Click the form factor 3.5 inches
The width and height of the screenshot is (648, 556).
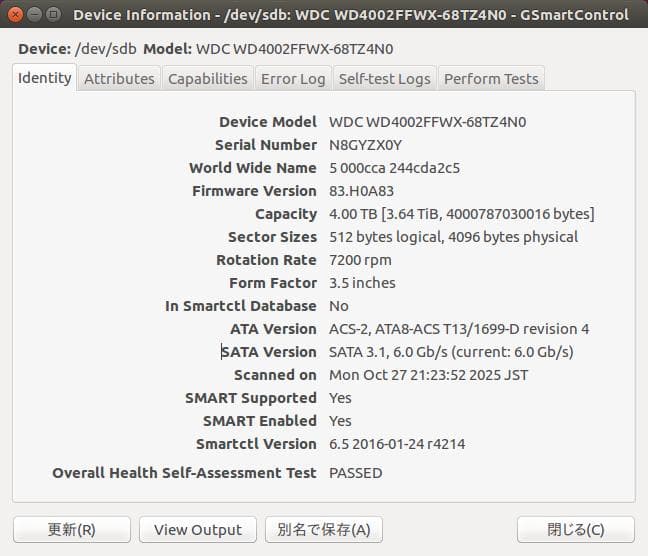362,283
